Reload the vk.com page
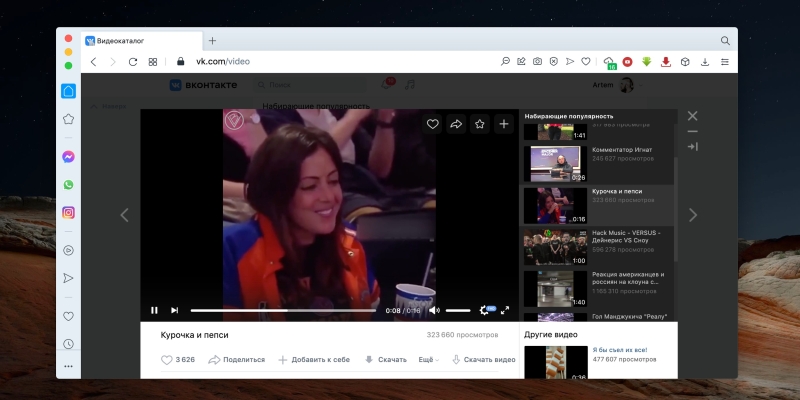800x400 pixels. tap(133, 62)
